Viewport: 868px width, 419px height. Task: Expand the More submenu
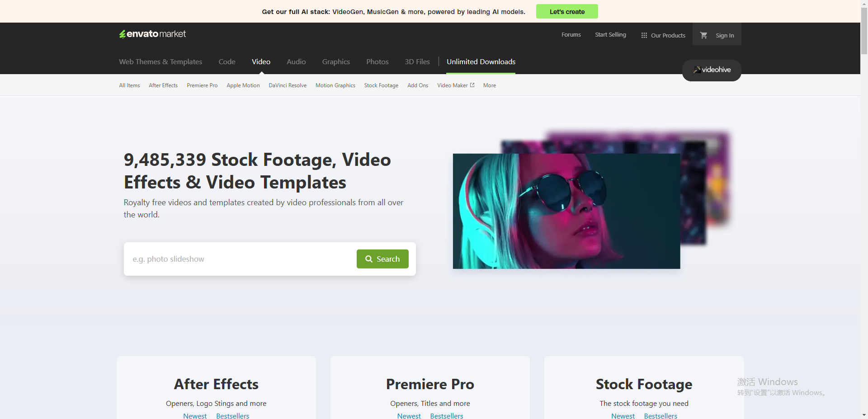tap(490, 85)
